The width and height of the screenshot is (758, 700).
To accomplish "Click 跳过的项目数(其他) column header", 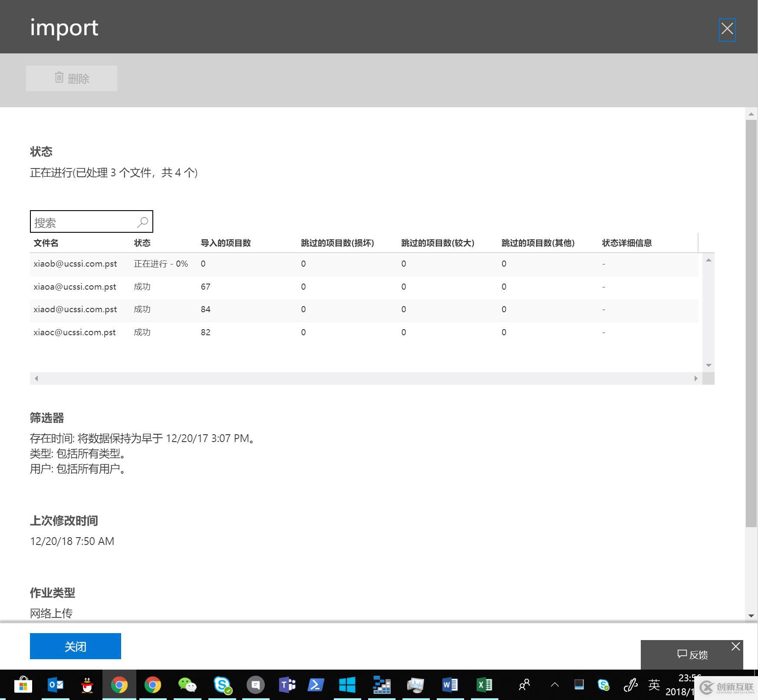I will tap(538, 243).
